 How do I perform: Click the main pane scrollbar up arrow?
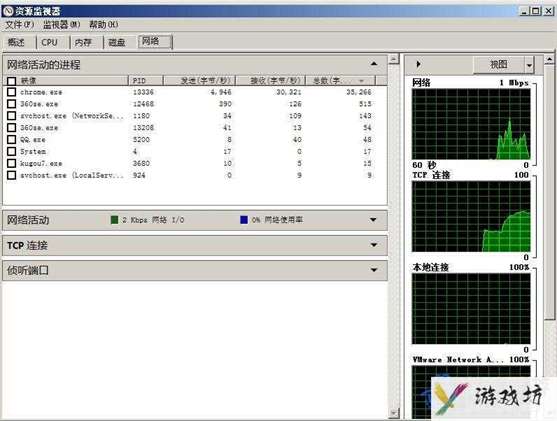(x=394, y=59)
